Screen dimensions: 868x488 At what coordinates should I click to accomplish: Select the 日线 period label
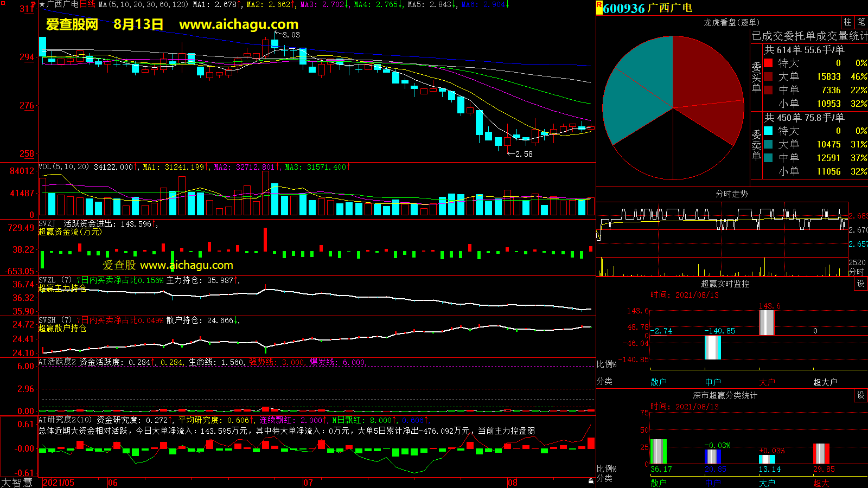(x=87, y=4)
